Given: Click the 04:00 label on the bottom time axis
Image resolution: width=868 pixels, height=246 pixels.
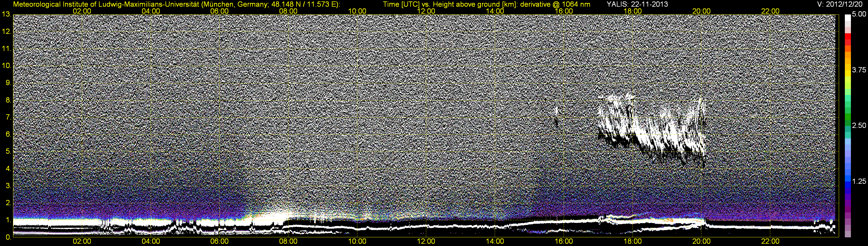Looking at the screenshot, I should click(151, 242).
